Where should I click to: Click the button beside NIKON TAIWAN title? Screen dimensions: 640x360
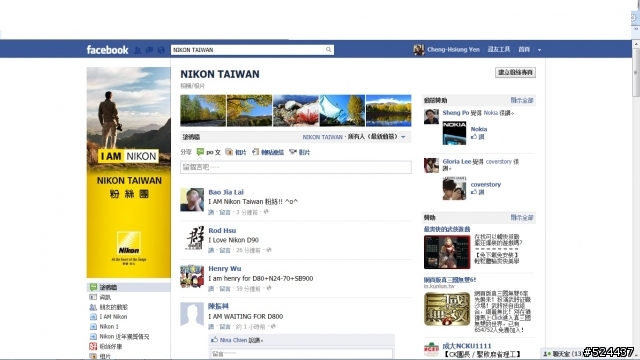point(515,72)
